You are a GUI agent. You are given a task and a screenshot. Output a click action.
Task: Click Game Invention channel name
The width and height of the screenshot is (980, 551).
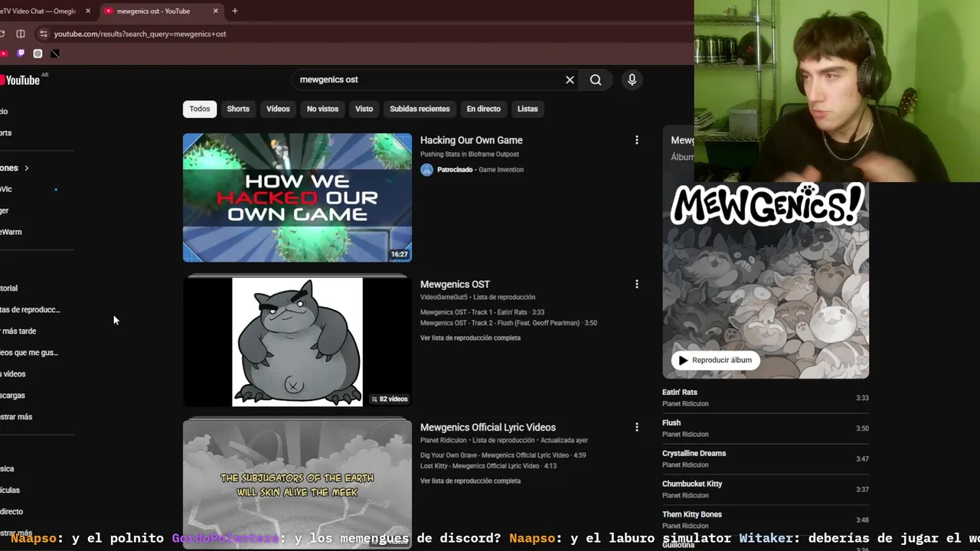coord(501,170)
